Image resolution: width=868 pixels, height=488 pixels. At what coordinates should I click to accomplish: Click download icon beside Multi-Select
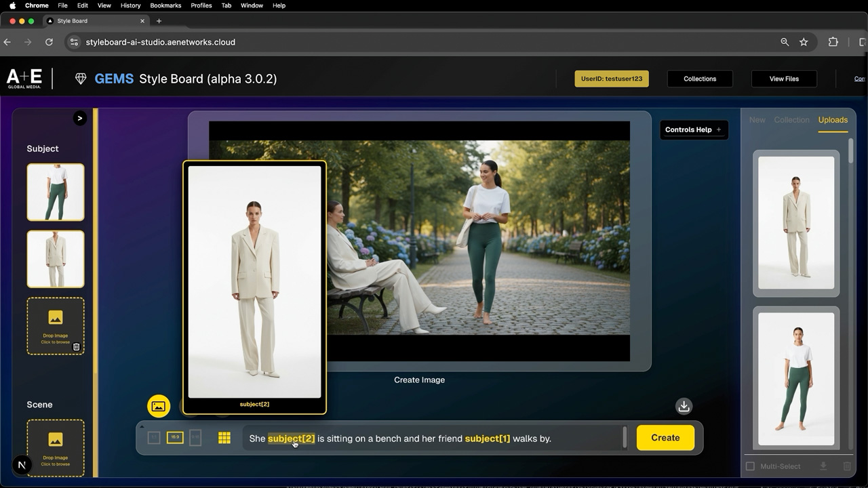coord(823,466)
